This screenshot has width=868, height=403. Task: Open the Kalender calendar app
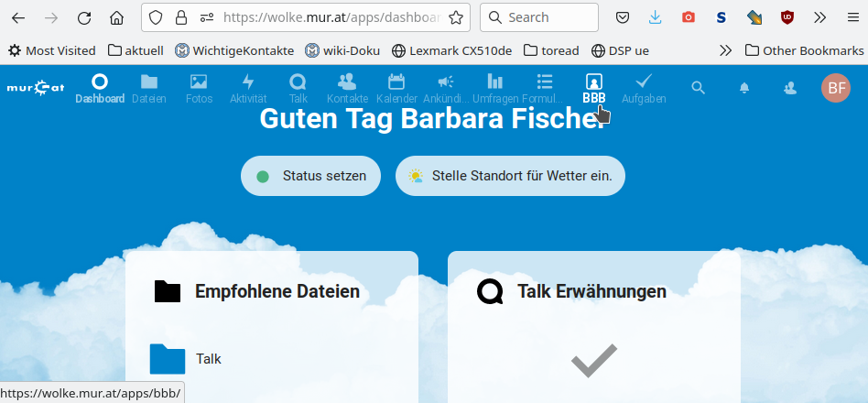pyautogui.click(x=396, y=88)
